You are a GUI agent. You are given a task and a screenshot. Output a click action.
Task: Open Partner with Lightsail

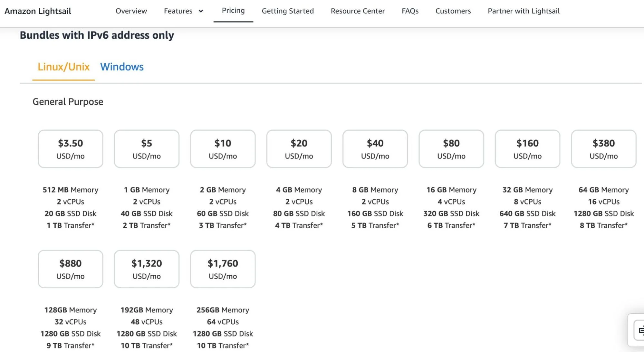tap(523, 11)
